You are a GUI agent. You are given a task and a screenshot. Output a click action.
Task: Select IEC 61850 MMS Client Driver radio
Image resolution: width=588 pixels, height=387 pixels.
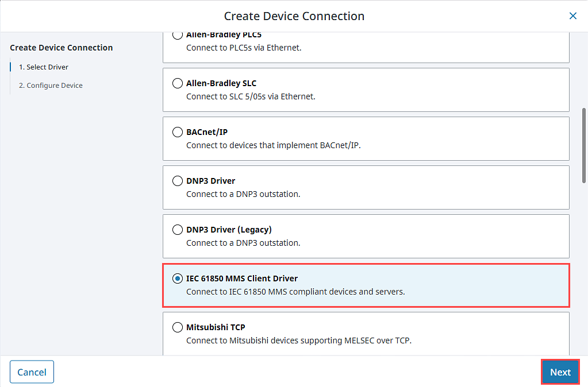pyautogui.click(x=178, y=278)
